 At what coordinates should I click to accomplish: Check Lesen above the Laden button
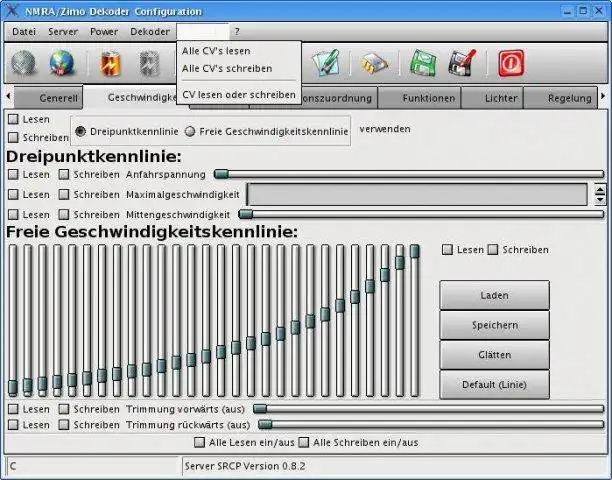pos(447,250)
